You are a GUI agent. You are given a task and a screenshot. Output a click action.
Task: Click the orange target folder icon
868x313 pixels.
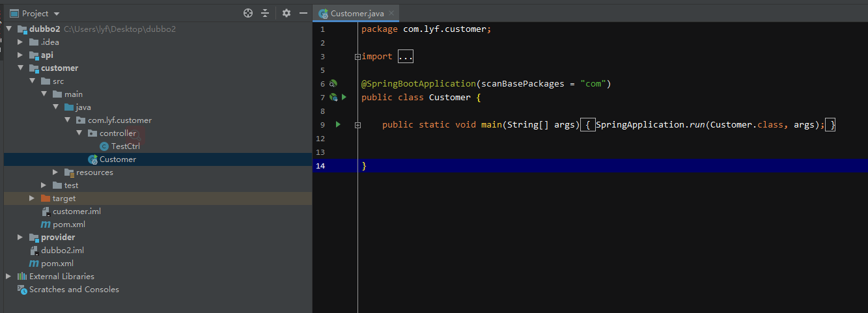[46, 198]
